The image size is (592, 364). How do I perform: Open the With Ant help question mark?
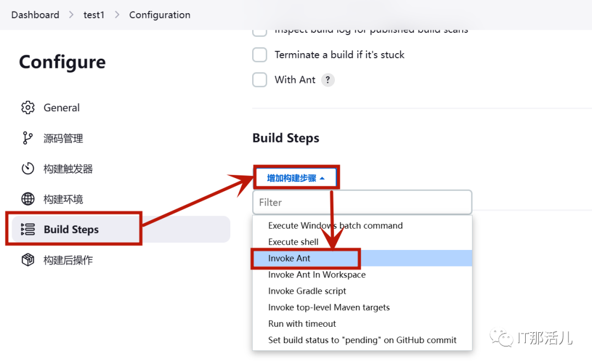click(x=328, y=80)
